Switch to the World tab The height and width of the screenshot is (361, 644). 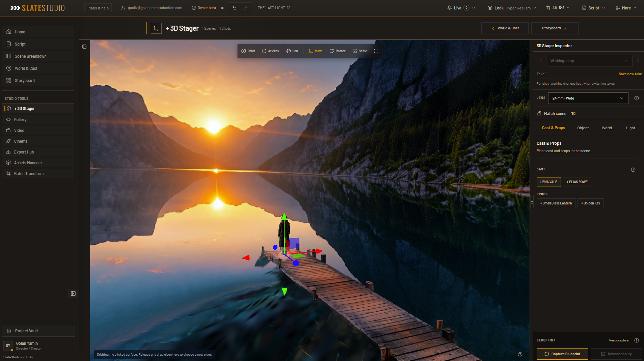(607, 128)
